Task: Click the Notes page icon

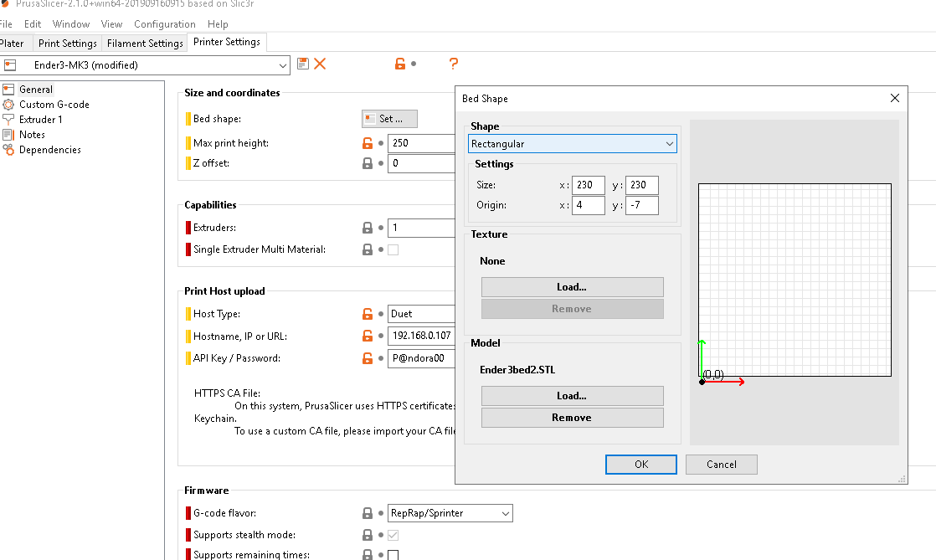Action: click(x=8, y=135)
